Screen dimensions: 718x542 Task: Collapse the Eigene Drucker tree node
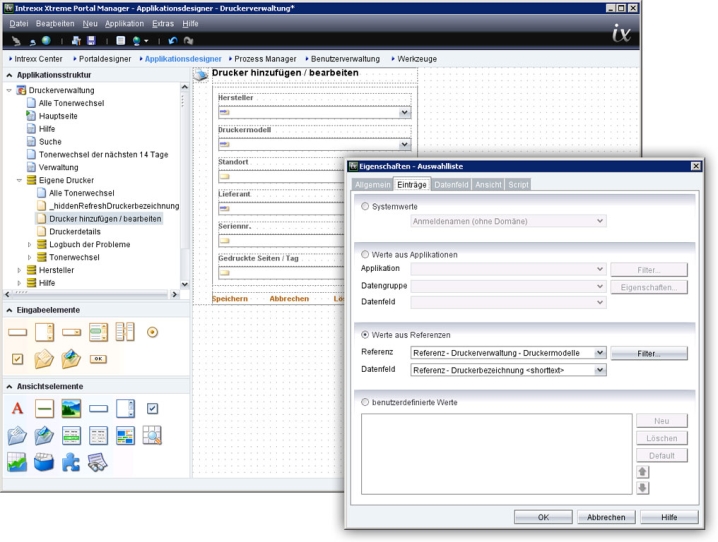(x=19, y=180)
